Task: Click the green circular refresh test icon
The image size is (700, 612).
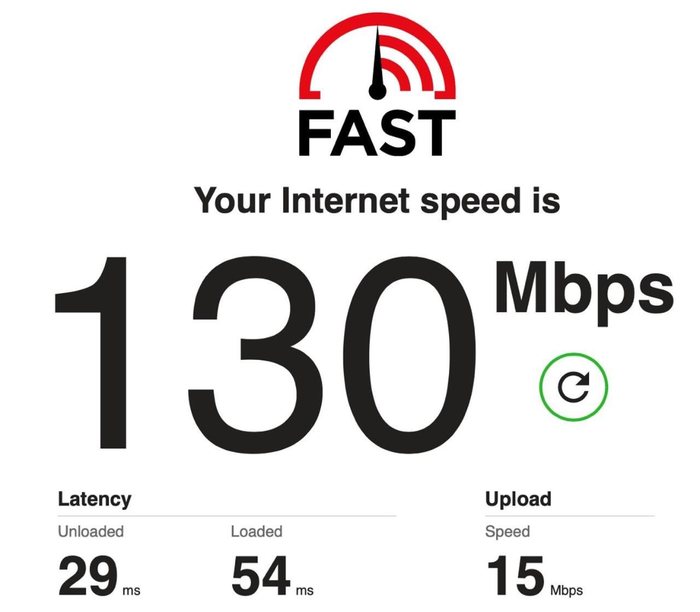Action: [x=574, y=387]
